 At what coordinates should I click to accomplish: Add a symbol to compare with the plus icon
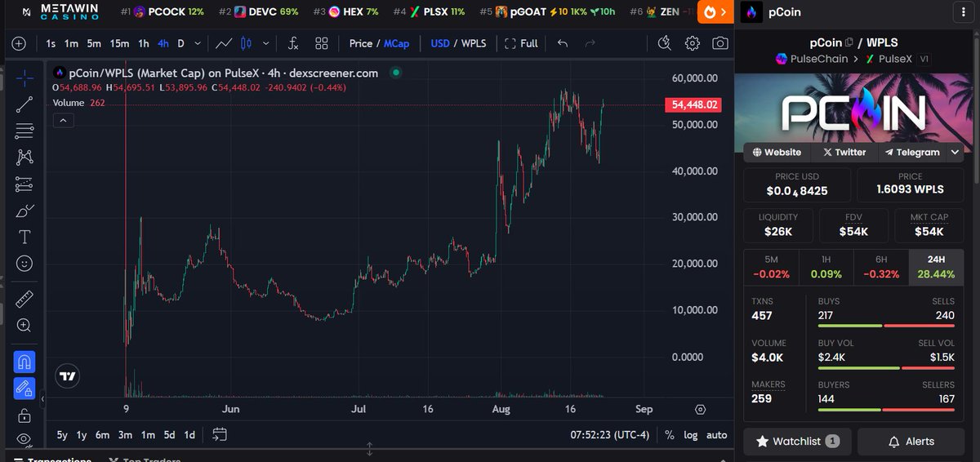(19, 43)
